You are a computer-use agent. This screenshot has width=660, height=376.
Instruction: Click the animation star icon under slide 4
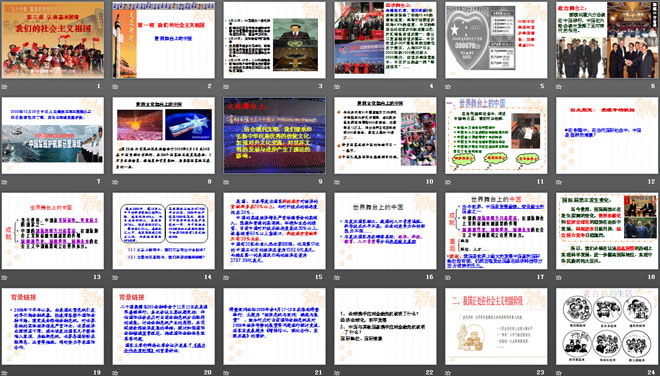337,87
